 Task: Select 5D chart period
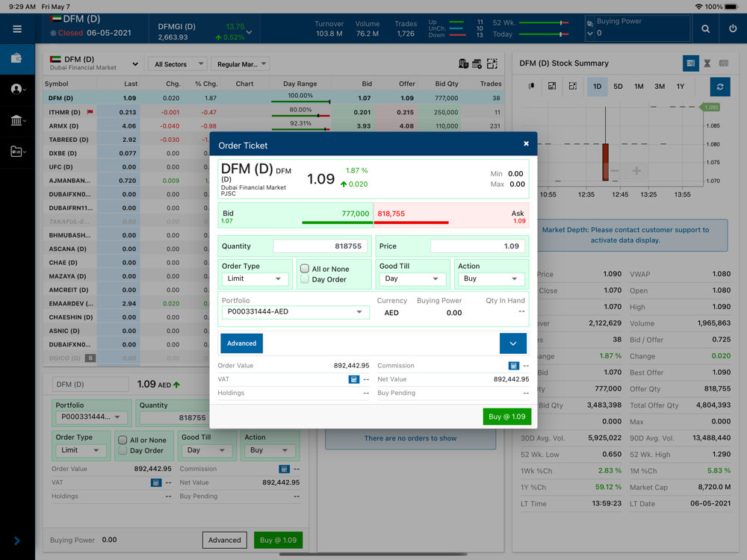[x=618, y=87]
